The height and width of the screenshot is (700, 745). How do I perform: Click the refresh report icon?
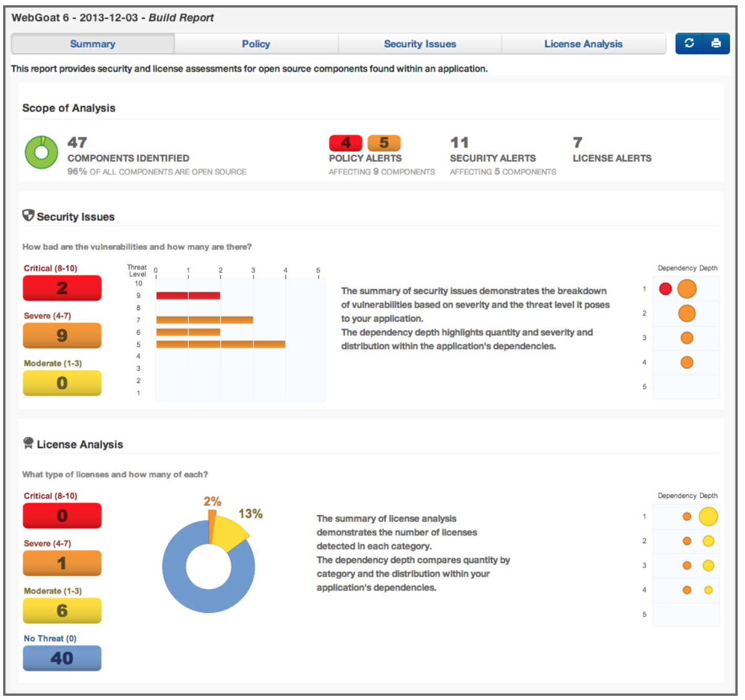(689, 44)
